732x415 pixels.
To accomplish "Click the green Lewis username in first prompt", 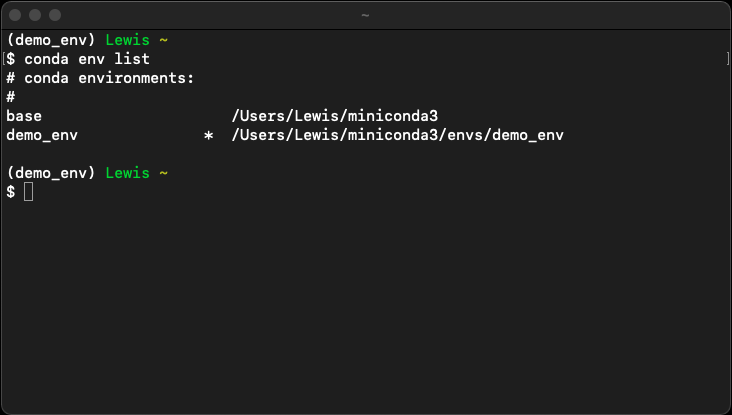I will click(127, 40).
